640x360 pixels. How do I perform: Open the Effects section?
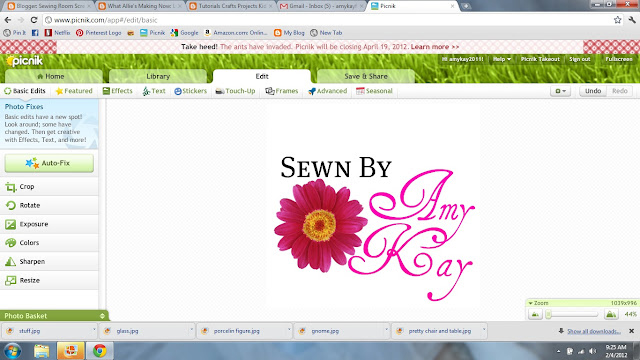(x=118, y=91)
